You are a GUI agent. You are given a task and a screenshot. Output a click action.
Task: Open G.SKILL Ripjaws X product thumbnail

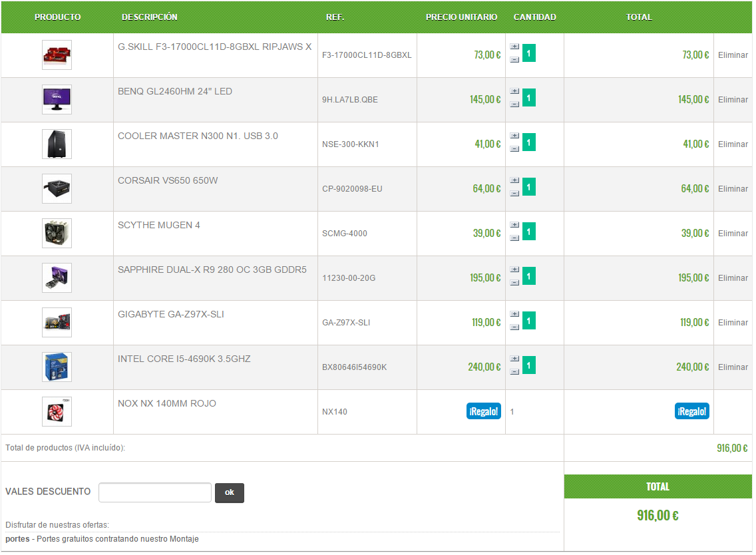57,55
